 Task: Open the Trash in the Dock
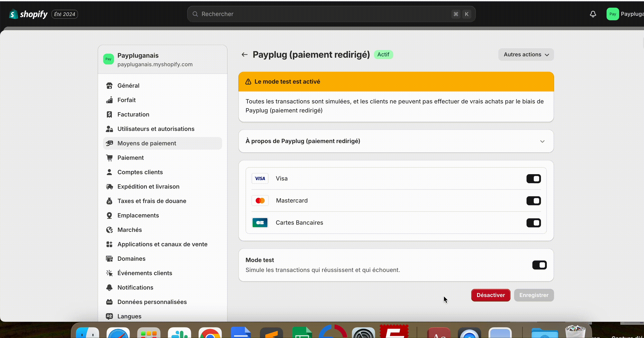pos(575,331)
